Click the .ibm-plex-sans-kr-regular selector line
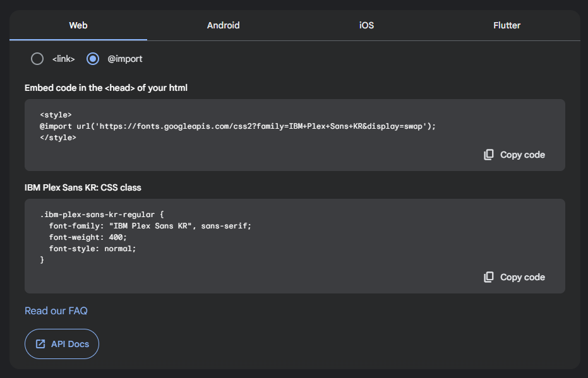 (x=102, y=215)
